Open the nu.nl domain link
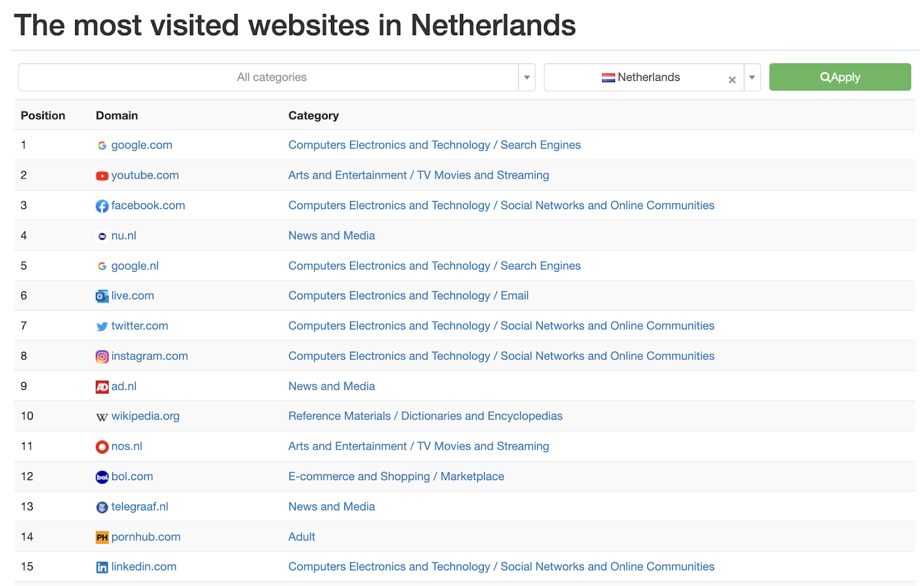924x586 pixels. point(124,236)
